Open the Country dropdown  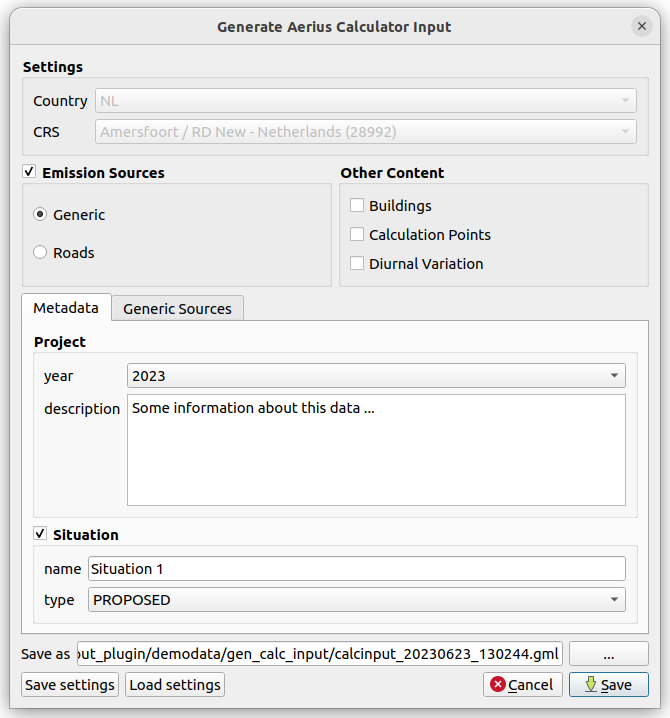point(365,101)
